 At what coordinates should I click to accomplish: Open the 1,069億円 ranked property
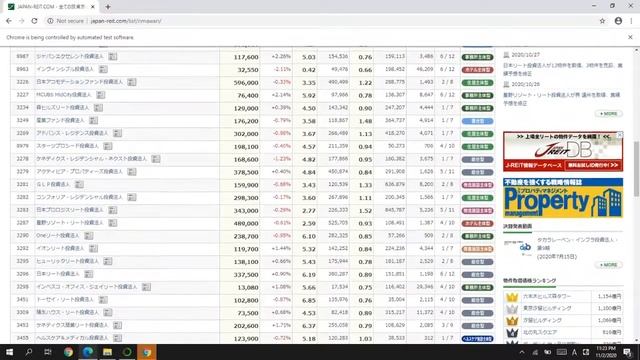[x=542, y=321]
